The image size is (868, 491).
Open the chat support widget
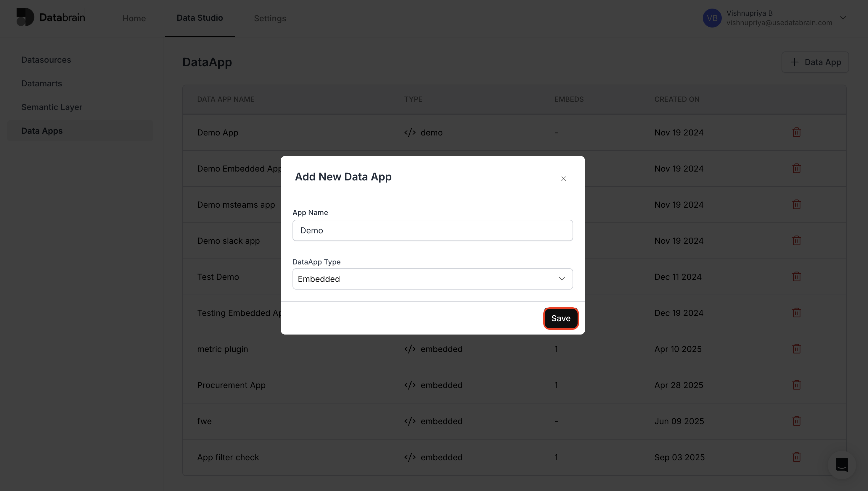click(841, 465)
